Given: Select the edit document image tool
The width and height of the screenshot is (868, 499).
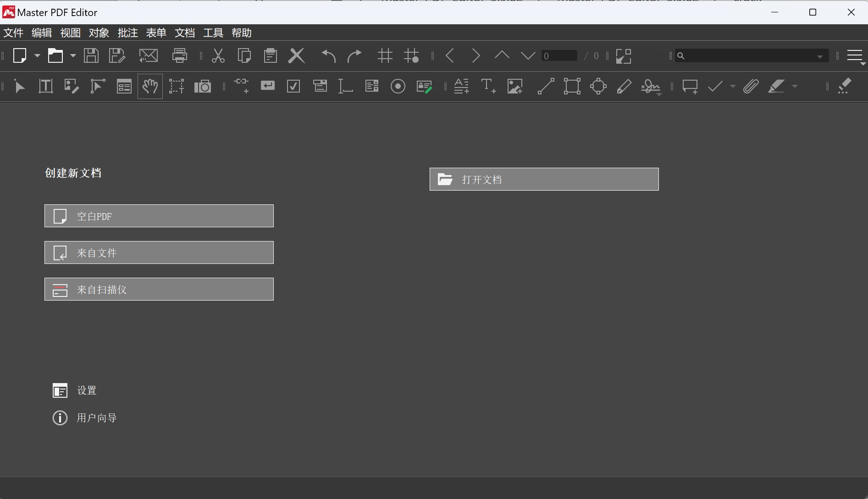Looking at the screenshot, I should pyautogui.click(x=72, y=86).
